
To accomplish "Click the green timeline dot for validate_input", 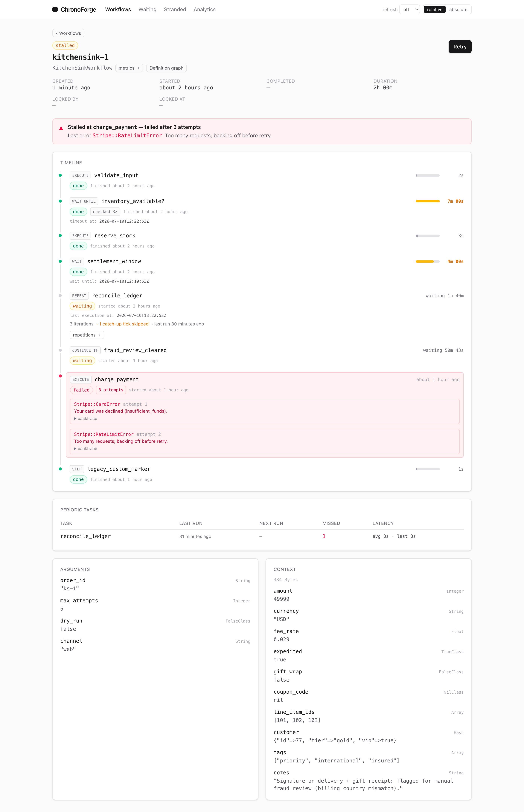I will pyautogui.click(x=60, y=175).
